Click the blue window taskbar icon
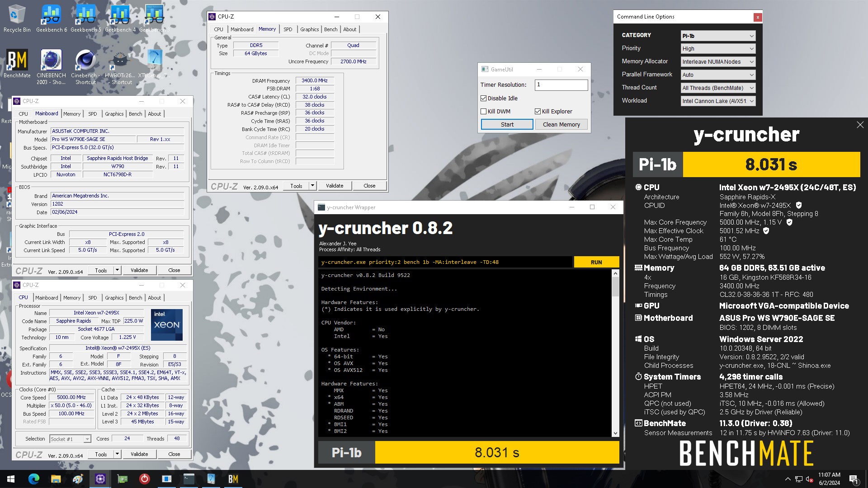Screen dimensions: 868x488 [166, 479]
